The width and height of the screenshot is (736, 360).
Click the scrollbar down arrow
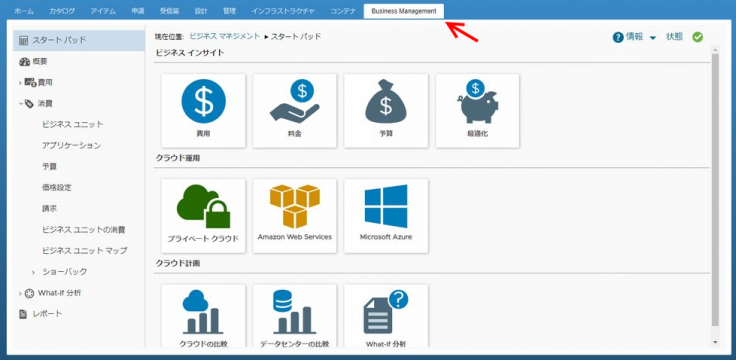coord(715,343)
